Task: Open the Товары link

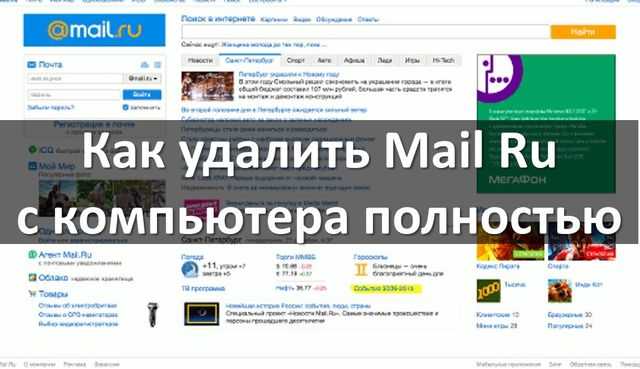Action: [x=53, y=294]
